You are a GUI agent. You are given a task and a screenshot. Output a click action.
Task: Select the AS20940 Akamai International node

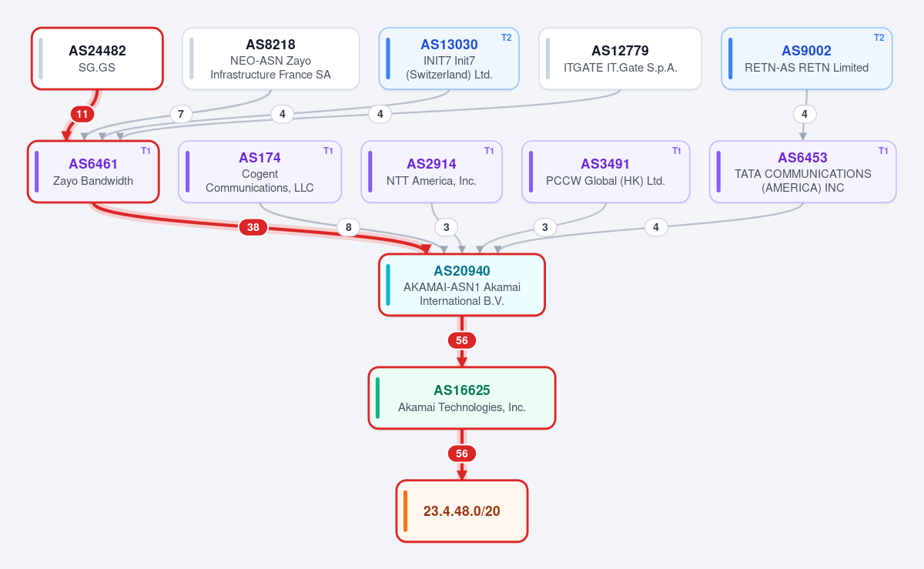click(x=462, y=285)
